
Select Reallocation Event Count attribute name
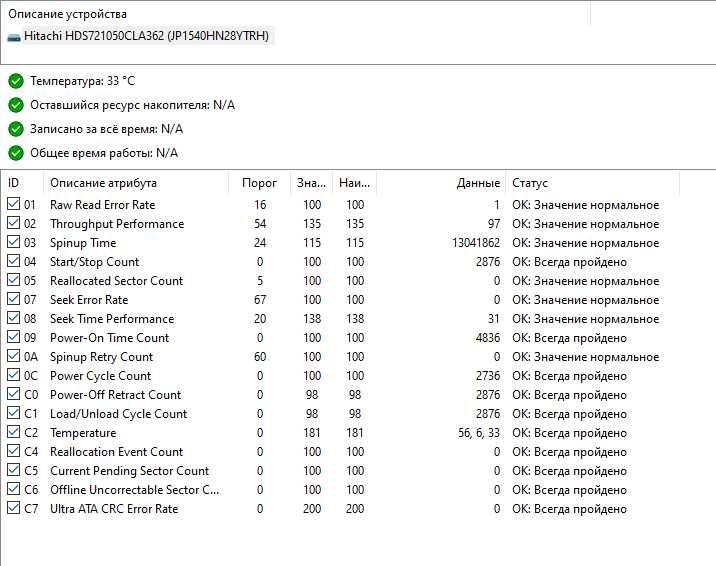[116, 452]
